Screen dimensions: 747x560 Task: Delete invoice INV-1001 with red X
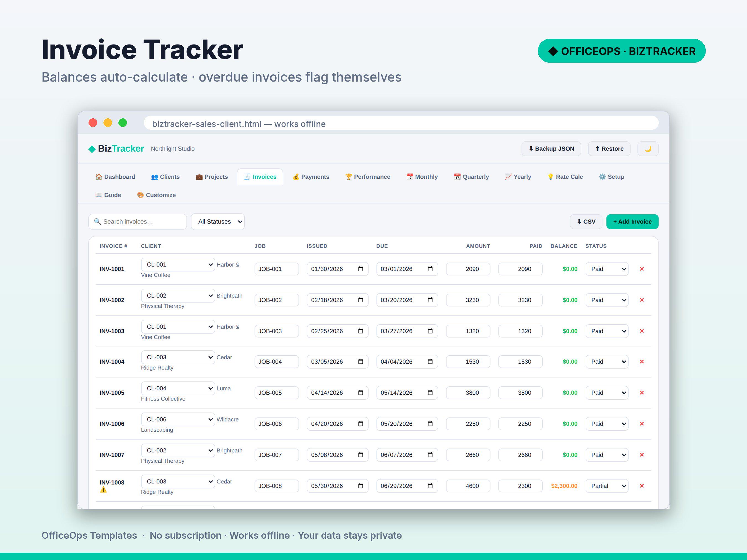pyautogui.click(x=642, y=269)
